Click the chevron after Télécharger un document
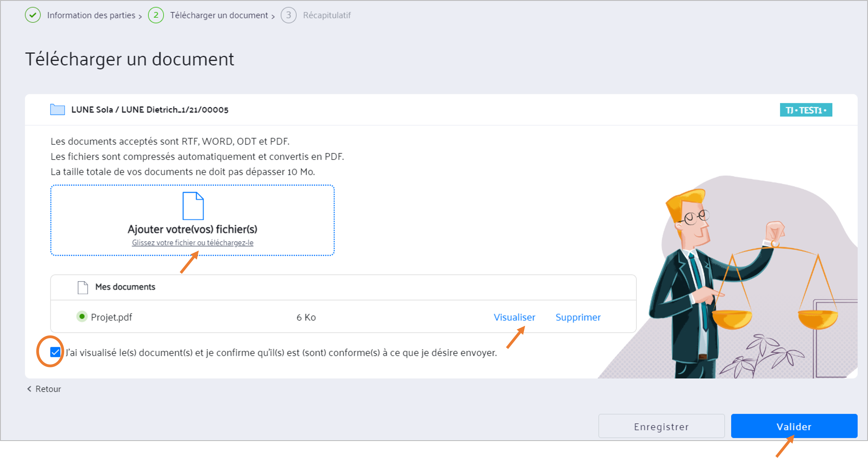The width and height of the screenshot is (868, 458). [x=273, y=16]
